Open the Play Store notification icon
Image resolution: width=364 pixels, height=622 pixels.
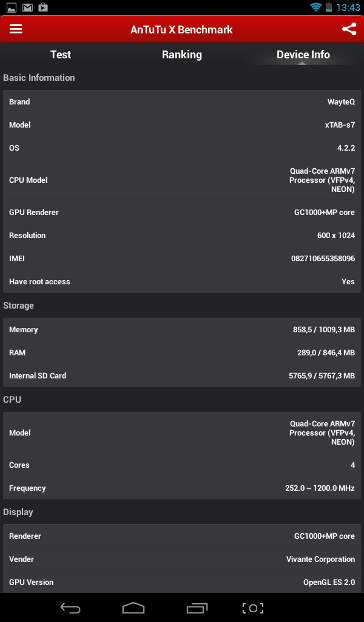[42, 7]
